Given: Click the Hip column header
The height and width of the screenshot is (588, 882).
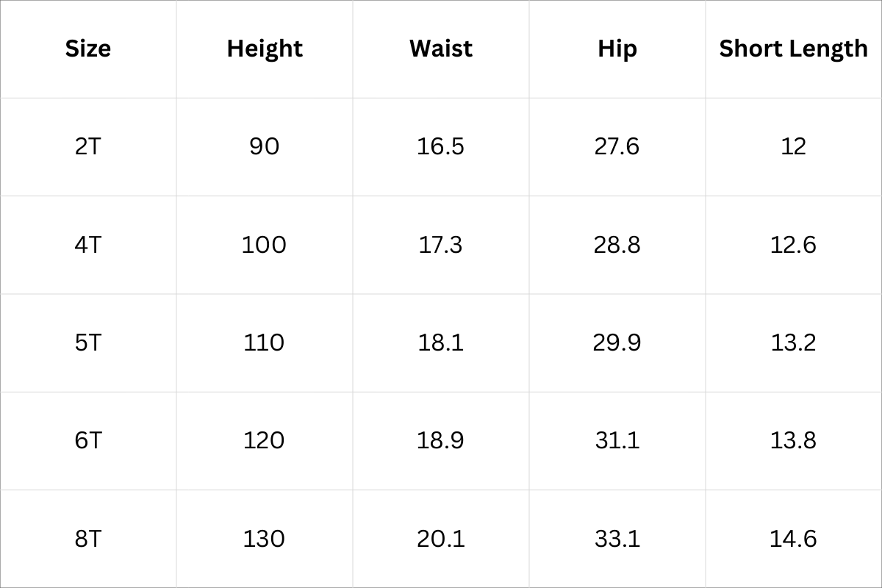Looking at the screenshot, I should coord(617,49).
